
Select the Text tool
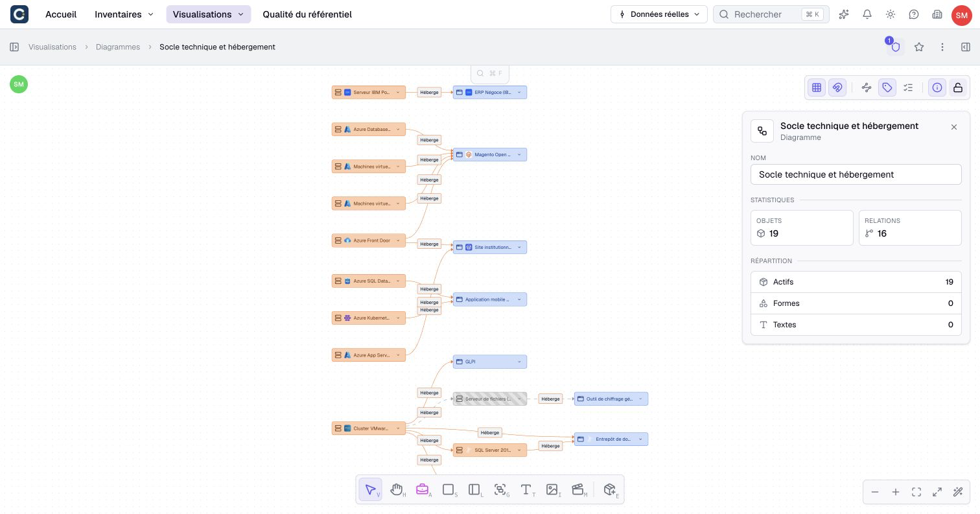[526, 490]
